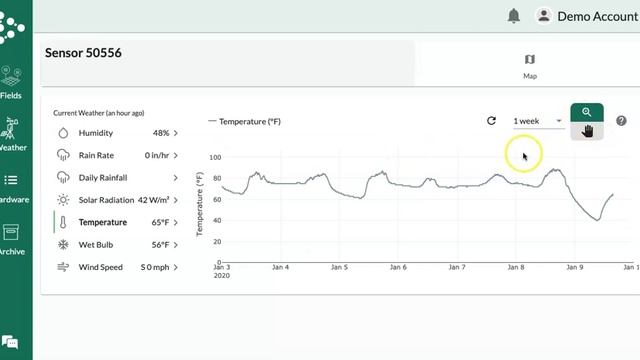Image resolution: width=640 pixels, height=360 pixels.
Task: Refresh the temperature chart
Action: pyautogui.click(x=491, y=121)
